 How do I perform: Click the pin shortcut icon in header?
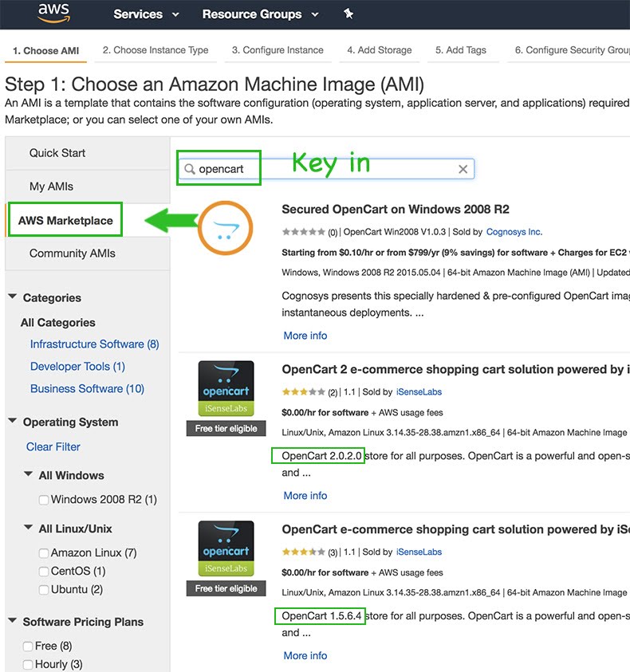(x=348, y=14)
